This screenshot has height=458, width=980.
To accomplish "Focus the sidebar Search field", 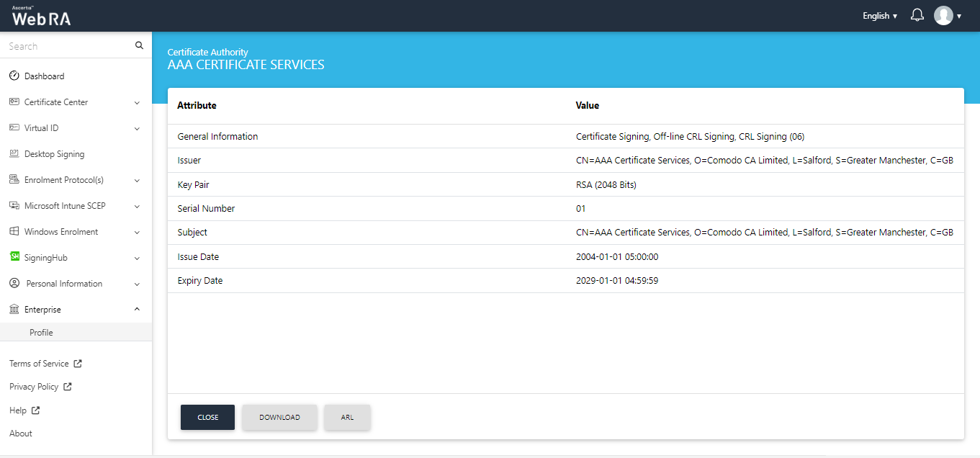I will (68, 46).
